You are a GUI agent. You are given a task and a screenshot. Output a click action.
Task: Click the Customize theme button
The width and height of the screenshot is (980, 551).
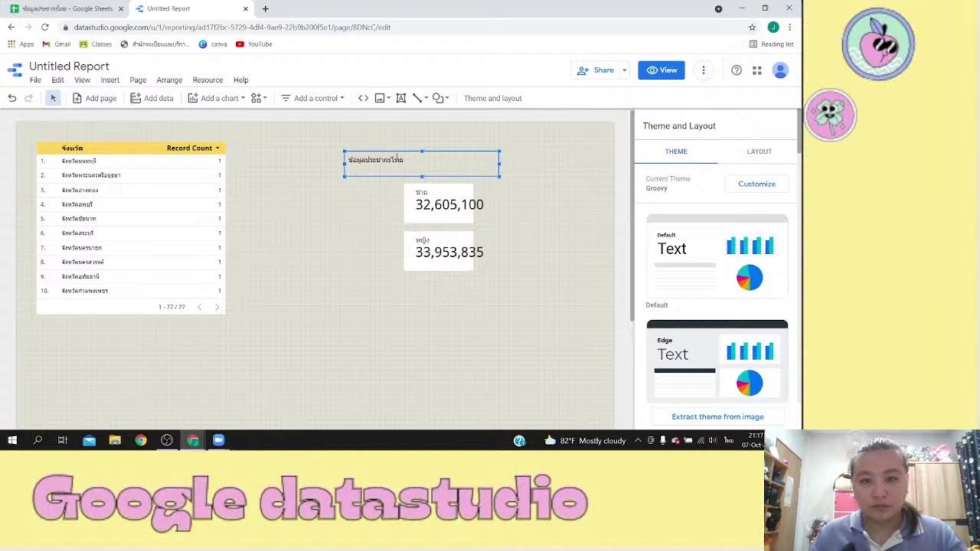point(756,184)
